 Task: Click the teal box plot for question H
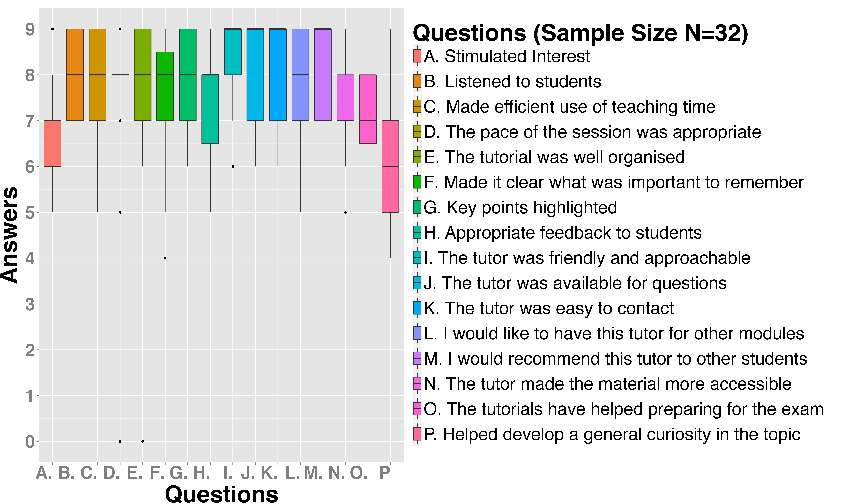pyautogui.click(x=210, y=109)
